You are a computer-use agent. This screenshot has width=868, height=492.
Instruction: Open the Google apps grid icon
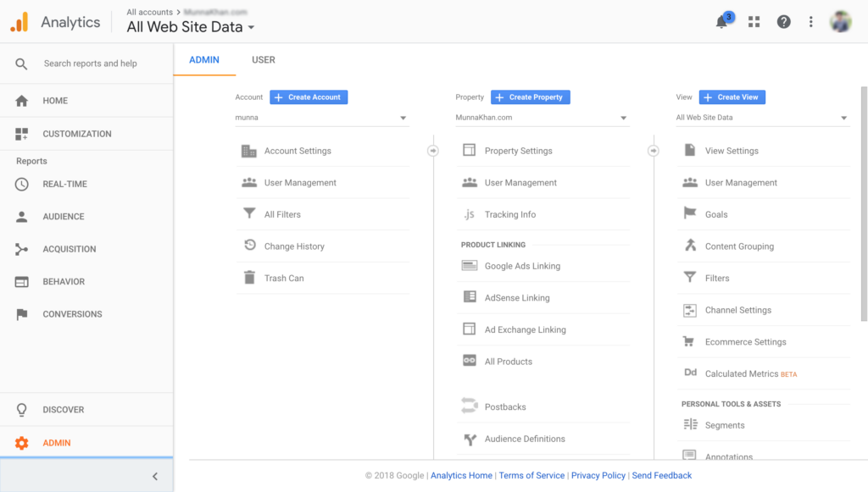[754, 22]
